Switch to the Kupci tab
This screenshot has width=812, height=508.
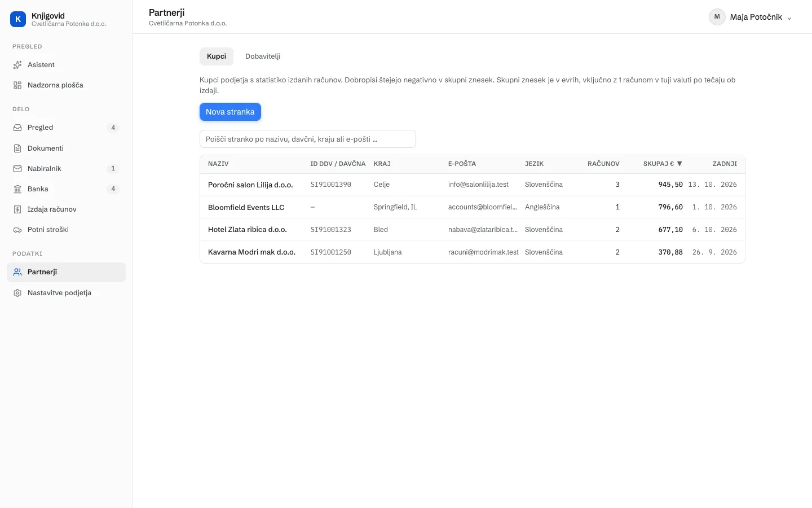(217, 56)
